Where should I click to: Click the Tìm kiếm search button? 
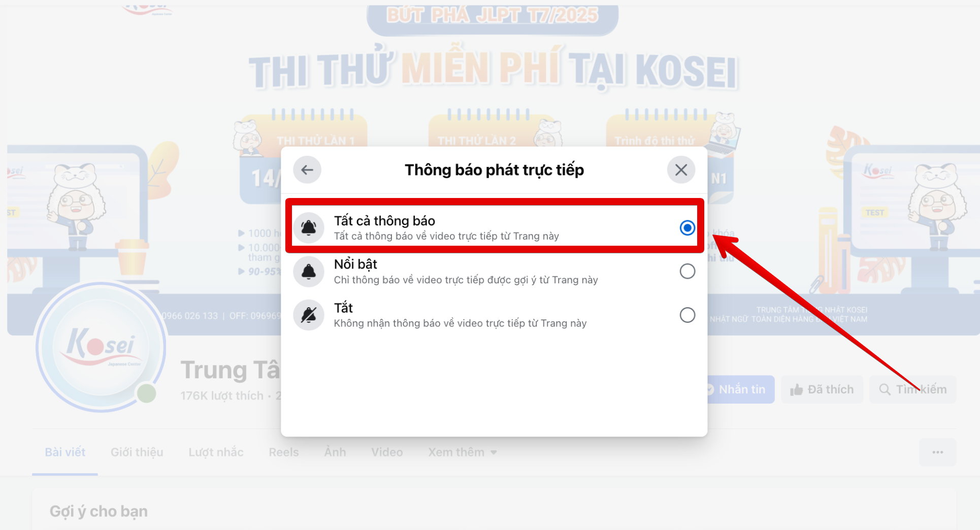(913, 389)
